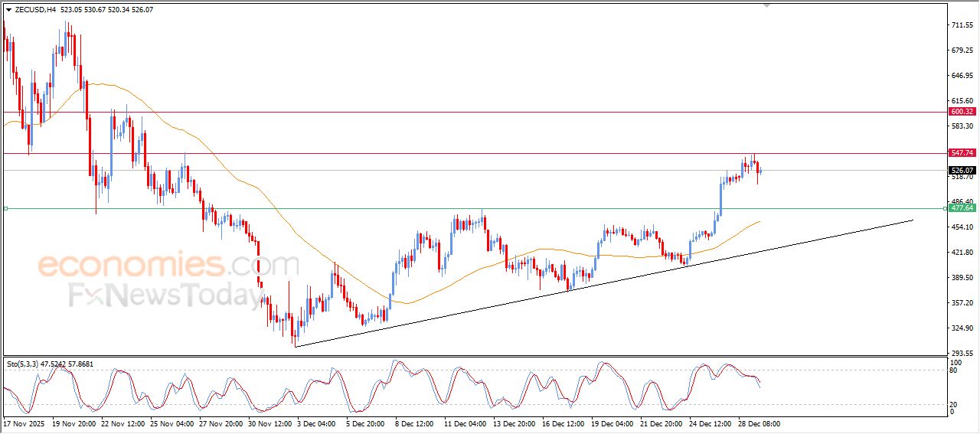Click the 19 Dec 04:00 date label
This screenshot has height=434, width=980.
point(613,423)
